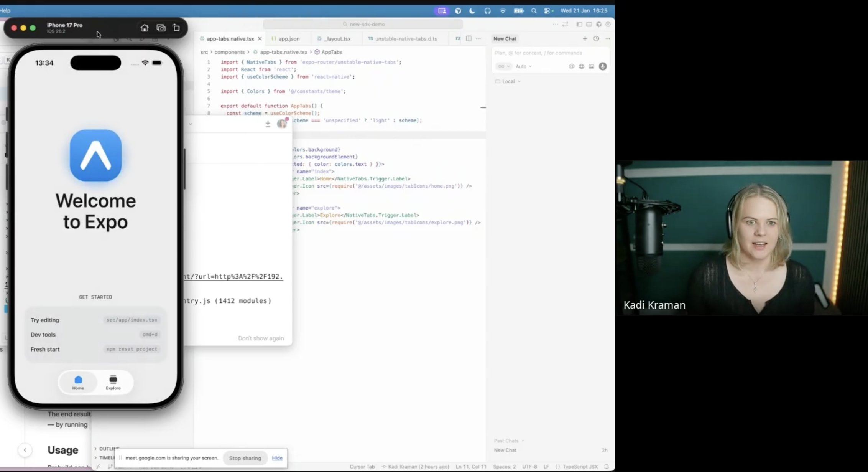
Task: Open more actions menu beside the split editor icon
Action: tap(478, 38)
